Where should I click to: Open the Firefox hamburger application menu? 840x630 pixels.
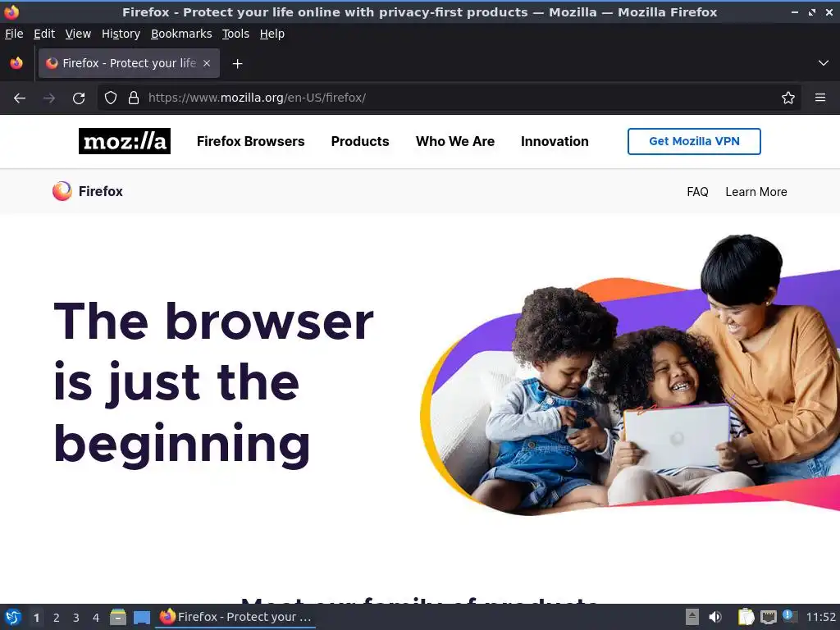coord(820,98)
